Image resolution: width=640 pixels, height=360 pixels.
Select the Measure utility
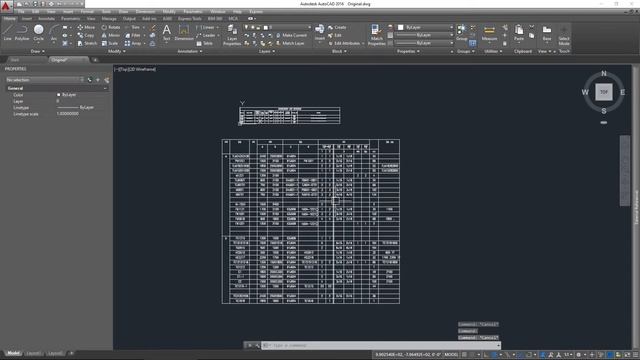click(x=489, y=32)
